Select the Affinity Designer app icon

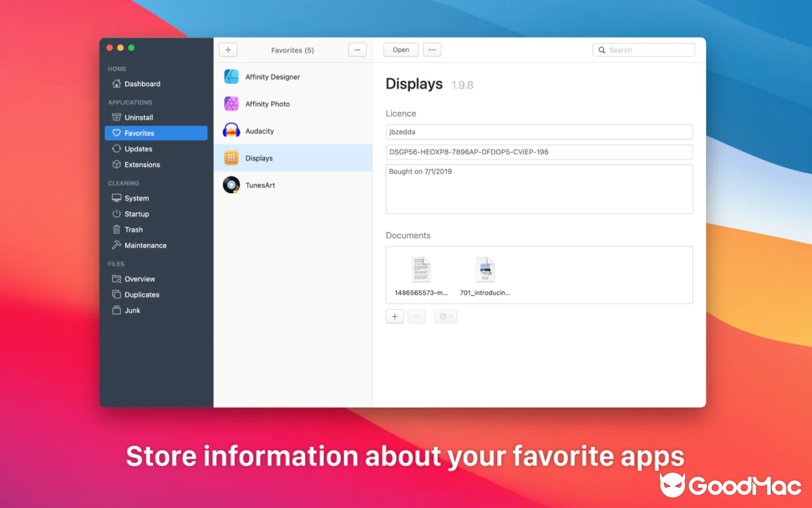tap(232, 77)
